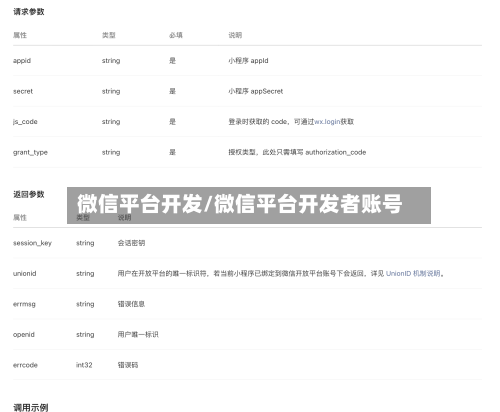
Task: Select the openid attribute cell
Action: pyautogui.click(x=24, y=335)
